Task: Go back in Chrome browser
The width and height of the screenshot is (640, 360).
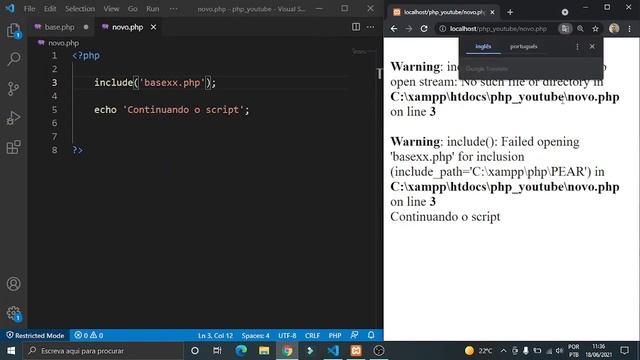Action: tap(394, 29)
